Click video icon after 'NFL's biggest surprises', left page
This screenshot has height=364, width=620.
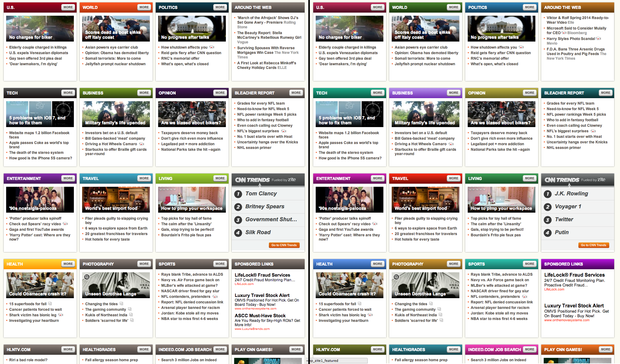(x=284, y=131)
